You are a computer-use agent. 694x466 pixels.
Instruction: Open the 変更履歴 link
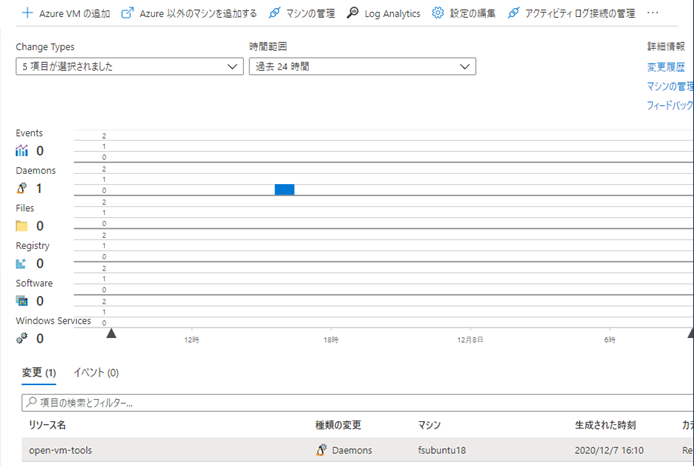(x=666, y=67)
